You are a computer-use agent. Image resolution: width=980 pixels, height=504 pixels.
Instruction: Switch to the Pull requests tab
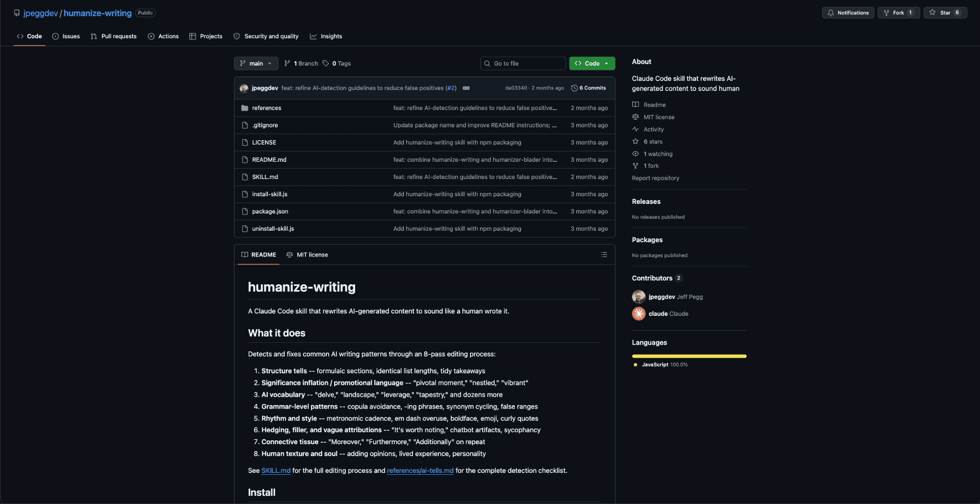(113, 36)
